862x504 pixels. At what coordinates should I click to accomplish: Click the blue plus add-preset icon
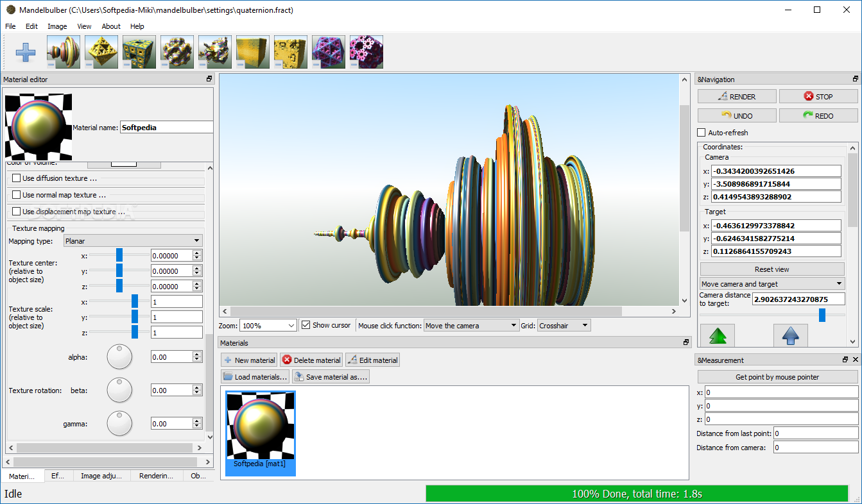point(26,52)
